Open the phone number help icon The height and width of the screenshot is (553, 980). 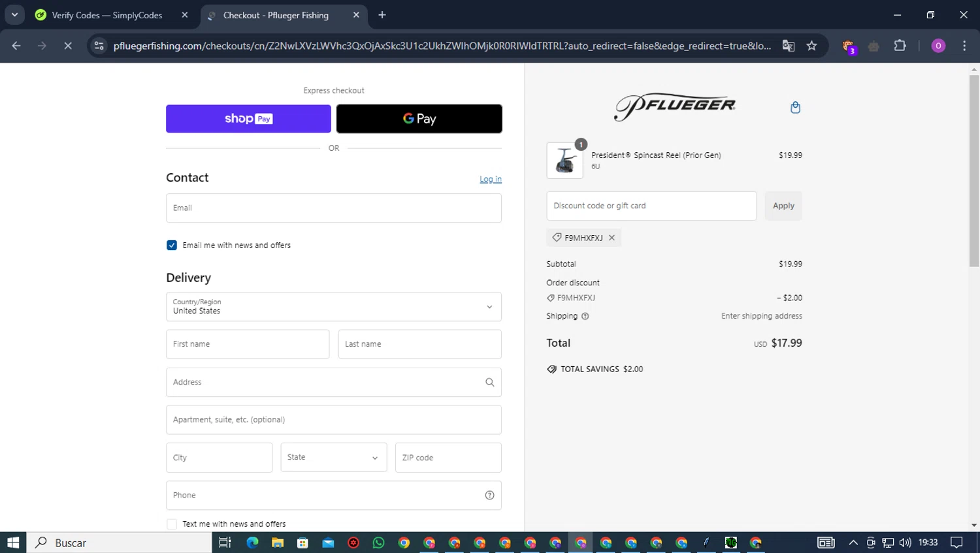pyautogui.click(x=489, y=496)
